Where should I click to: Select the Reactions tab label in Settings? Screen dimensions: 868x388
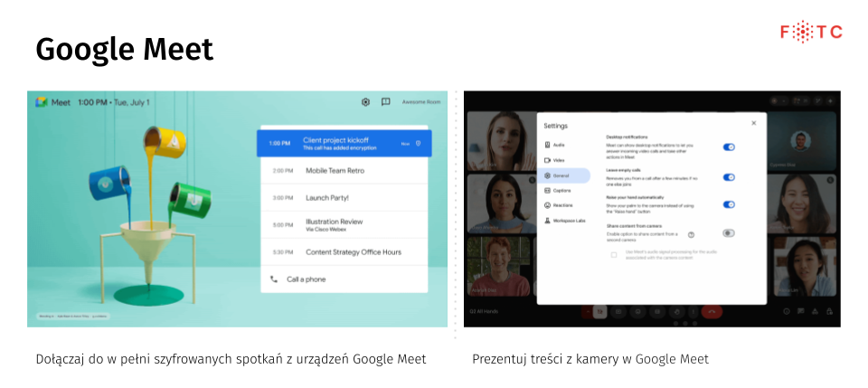[x=563, y=205]
